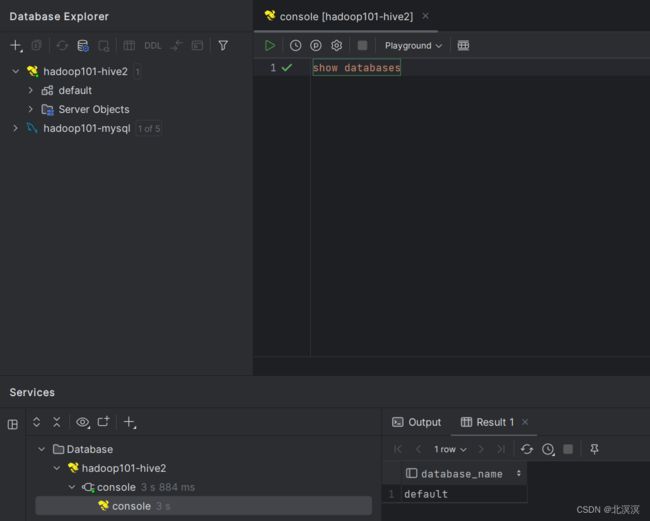This screenshot has height=521, width=650.
Task: Click Open in New Tab icon in Services
Action: [103, 422]
